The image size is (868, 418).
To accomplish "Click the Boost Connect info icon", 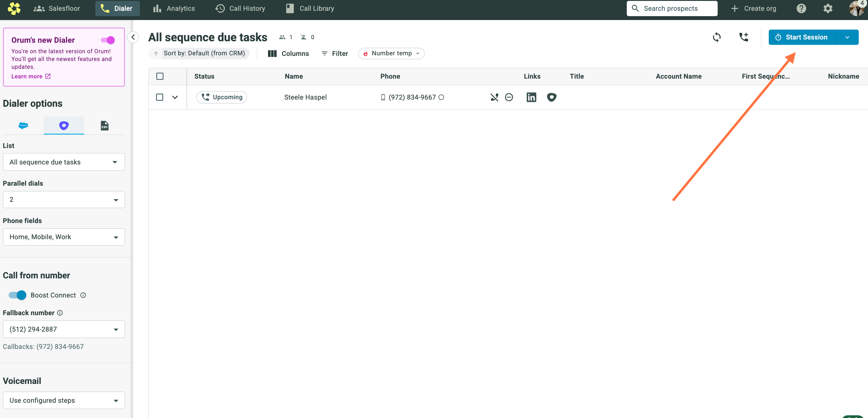I will pyautogui.click(x=83, y=295).
